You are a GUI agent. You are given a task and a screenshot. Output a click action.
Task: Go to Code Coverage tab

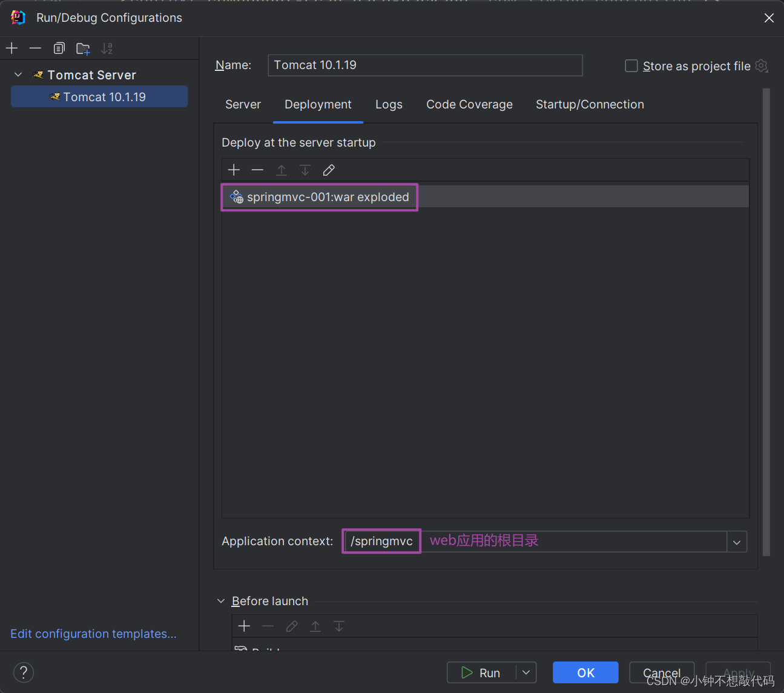(469, 104)
